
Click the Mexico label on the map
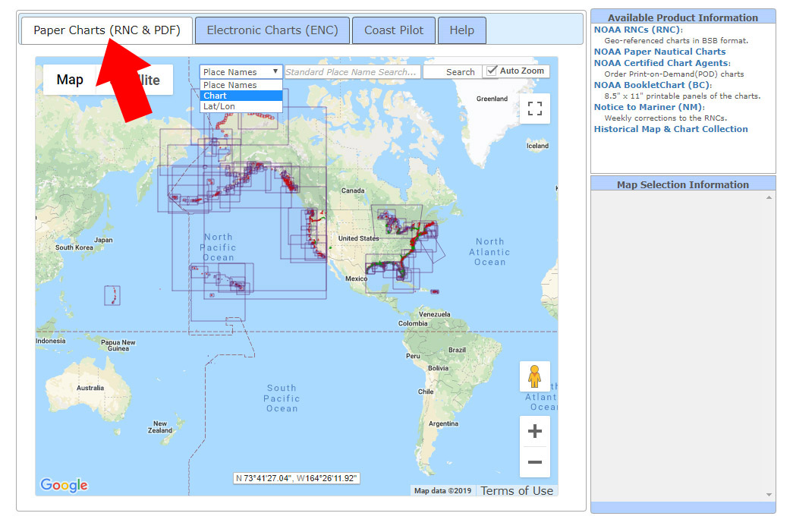tap(356, 279)
